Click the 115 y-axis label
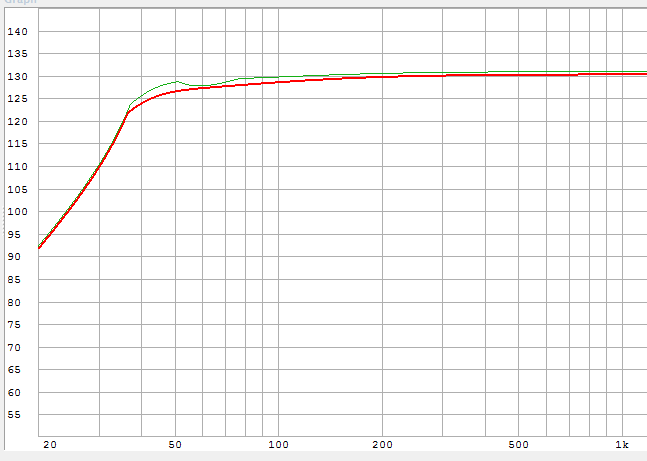The width and height of the screenshot is (647, 461). tap(17, 144)
